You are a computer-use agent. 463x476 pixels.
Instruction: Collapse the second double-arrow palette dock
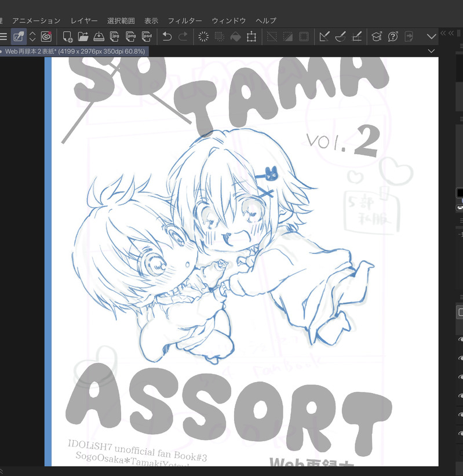451,33
